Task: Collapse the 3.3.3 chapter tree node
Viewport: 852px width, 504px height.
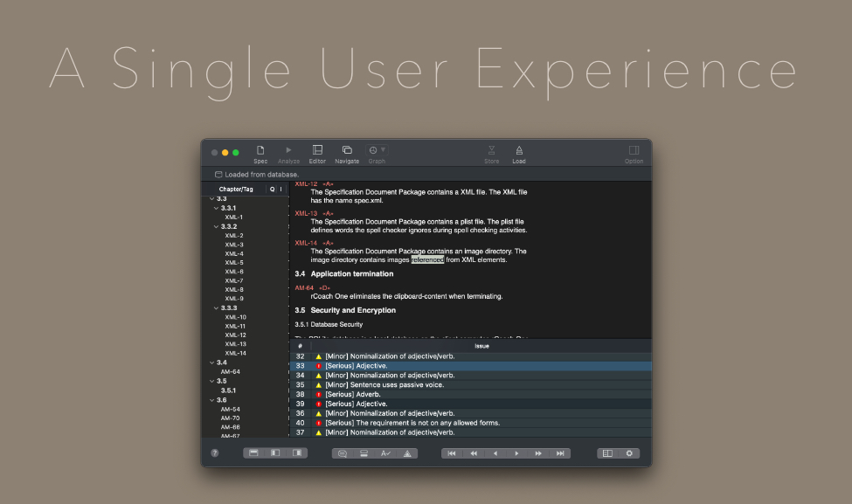Action: [216, 307]
